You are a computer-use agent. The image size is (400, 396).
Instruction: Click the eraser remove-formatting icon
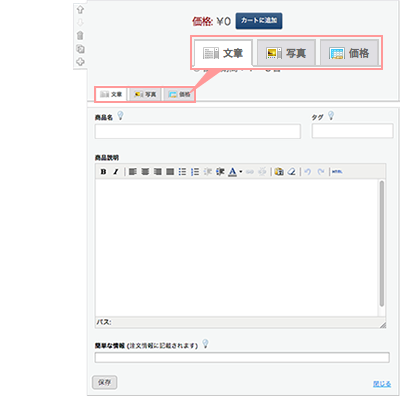click(x=292, y=172)
